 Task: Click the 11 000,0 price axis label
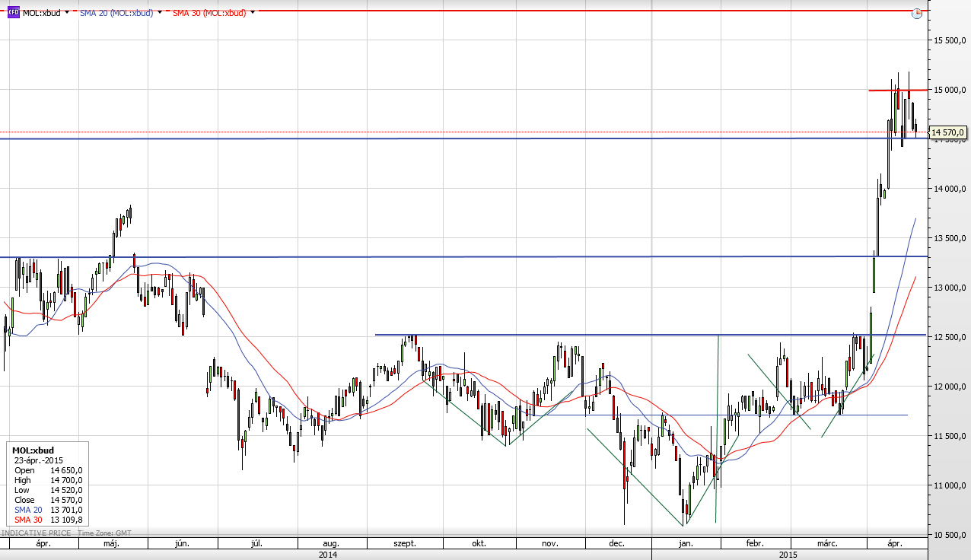tap(948, 485)
